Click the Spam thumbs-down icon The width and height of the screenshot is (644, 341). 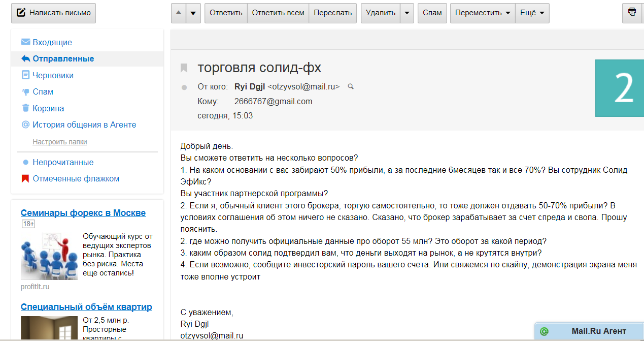[x=25, y=92]
